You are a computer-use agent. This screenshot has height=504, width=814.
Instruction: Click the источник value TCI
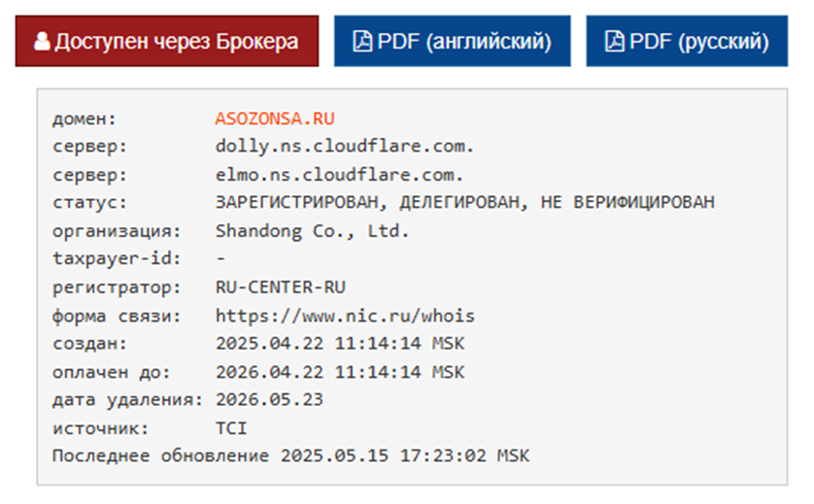231,428
